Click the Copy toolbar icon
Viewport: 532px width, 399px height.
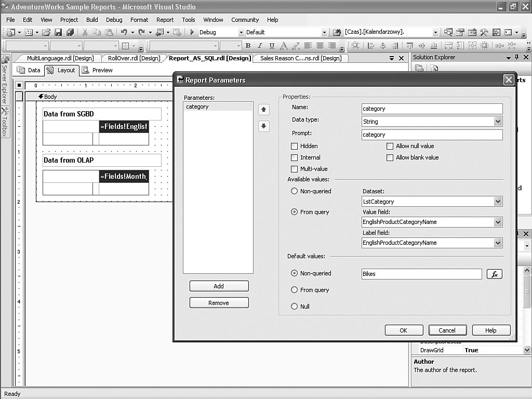[97, 32]
